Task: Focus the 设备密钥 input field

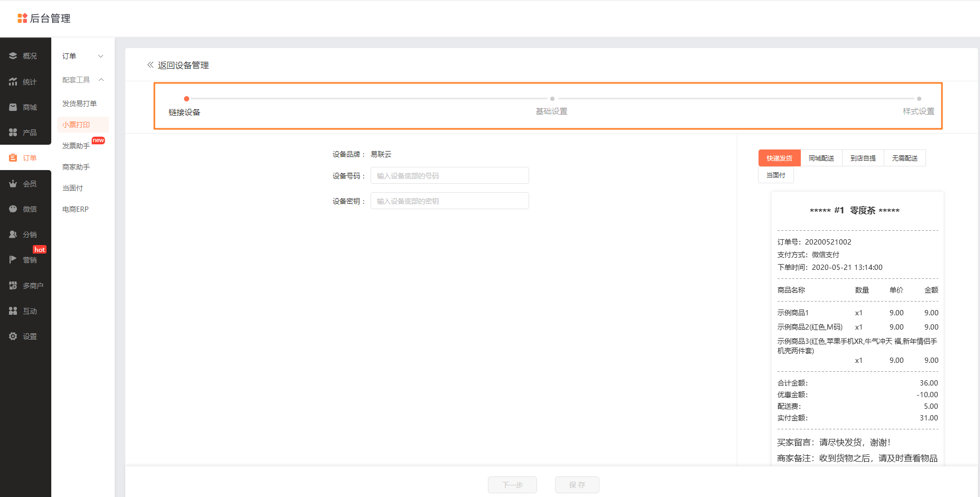Action: (x=450, y=201)
